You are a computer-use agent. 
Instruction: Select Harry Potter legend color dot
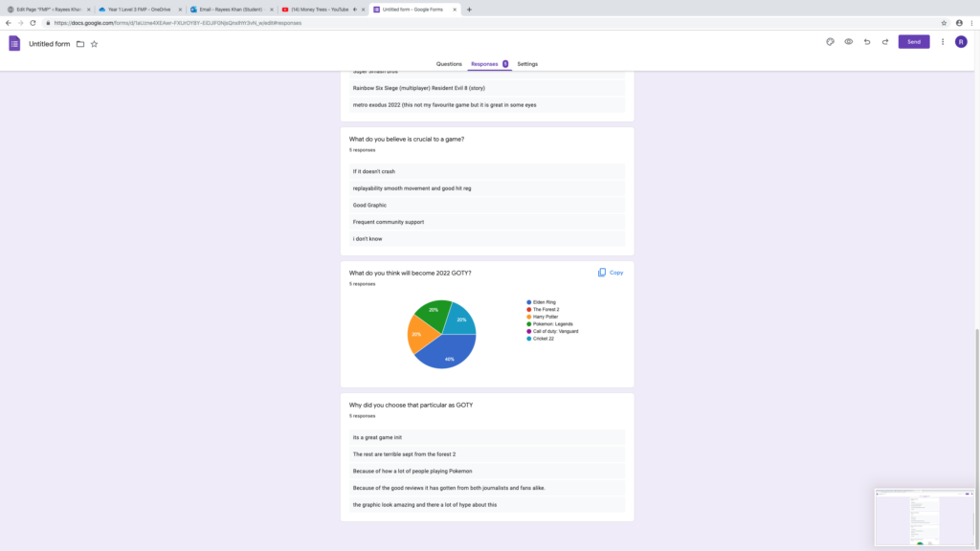coord(528,317)
